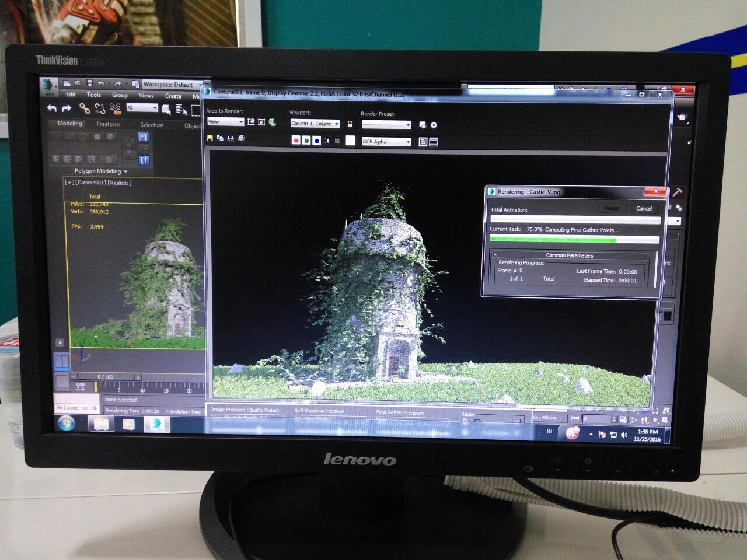Click the Save Image icon in render window
Viewport: 747px width, 560px height.
click(210, 138)
